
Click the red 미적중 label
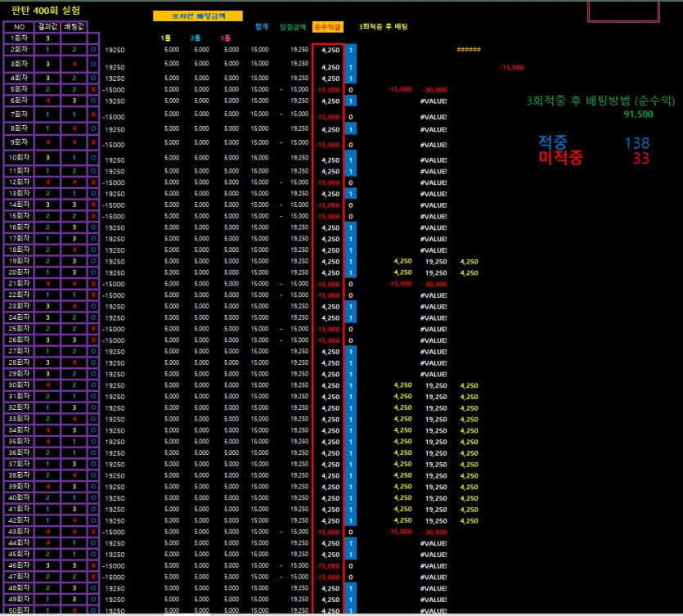pyautogui.click(x=560, y=158)
